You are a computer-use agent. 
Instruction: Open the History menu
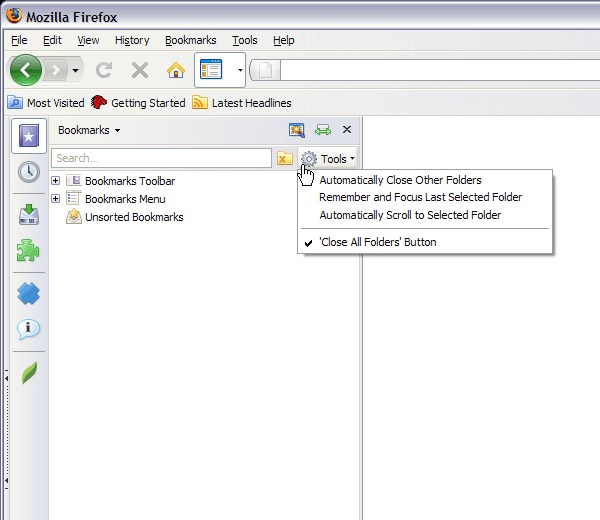(x=132, y=40)
